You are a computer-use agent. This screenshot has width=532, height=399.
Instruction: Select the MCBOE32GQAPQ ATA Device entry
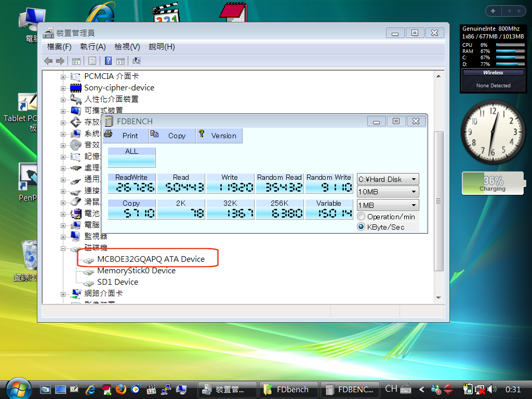tap(151, 259)
